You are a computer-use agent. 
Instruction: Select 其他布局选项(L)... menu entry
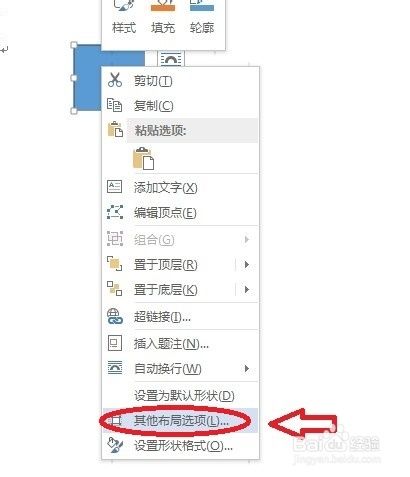(x=180, y=421)
